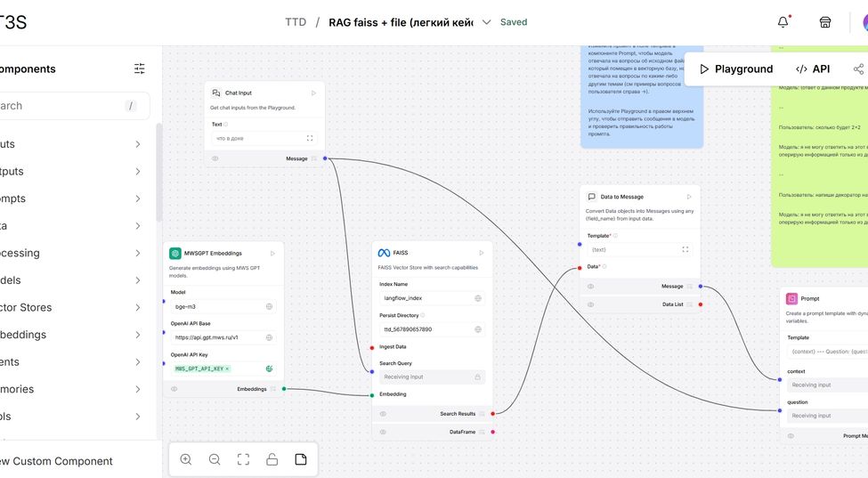Screen dimensions: 868x478
Task: Open the store icon in header
Action: pyautogui.click(x=825, y=22)
